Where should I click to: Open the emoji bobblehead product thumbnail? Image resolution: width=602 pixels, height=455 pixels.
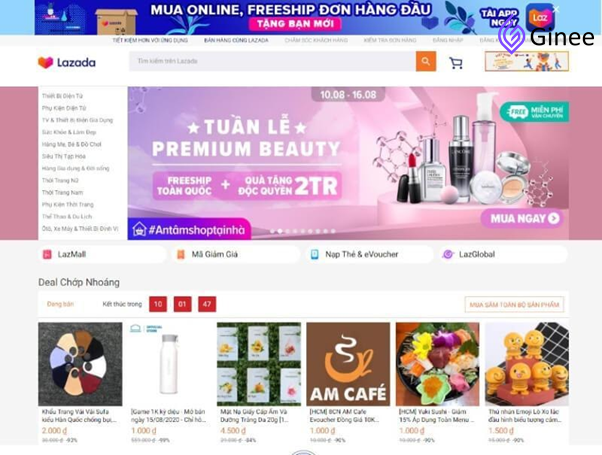(526, 364)
